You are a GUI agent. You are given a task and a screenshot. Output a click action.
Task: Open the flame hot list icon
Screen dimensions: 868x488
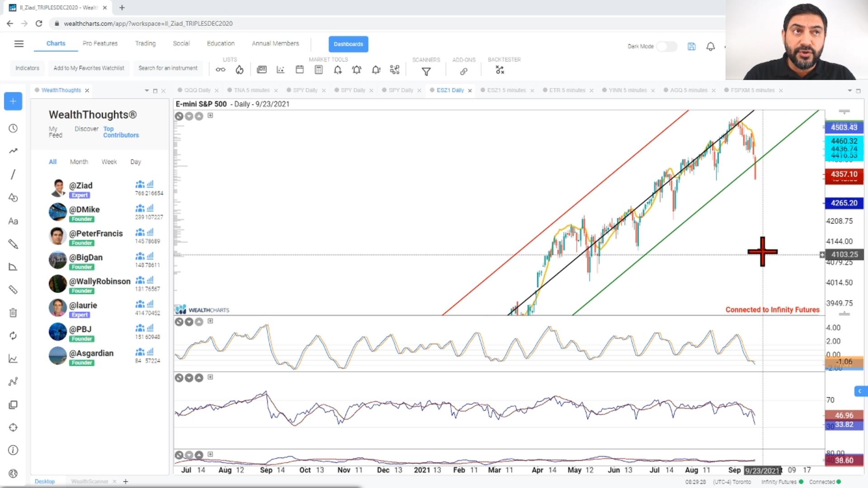pos(240,70)
